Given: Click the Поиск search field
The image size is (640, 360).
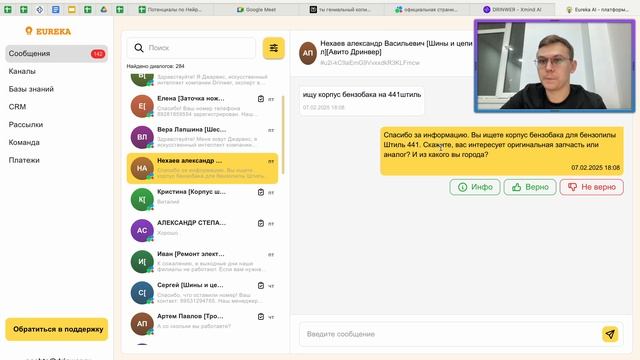Looking at the screenshot, I should pyautogui.click(x=191, y=48).
